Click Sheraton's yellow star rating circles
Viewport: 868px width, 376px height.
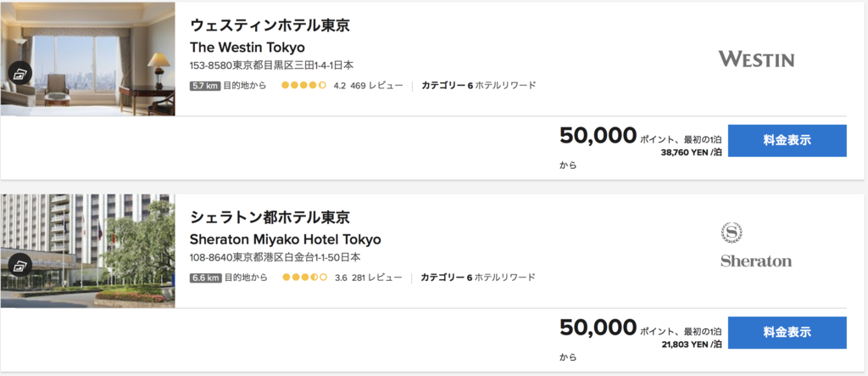coord(304,278)
